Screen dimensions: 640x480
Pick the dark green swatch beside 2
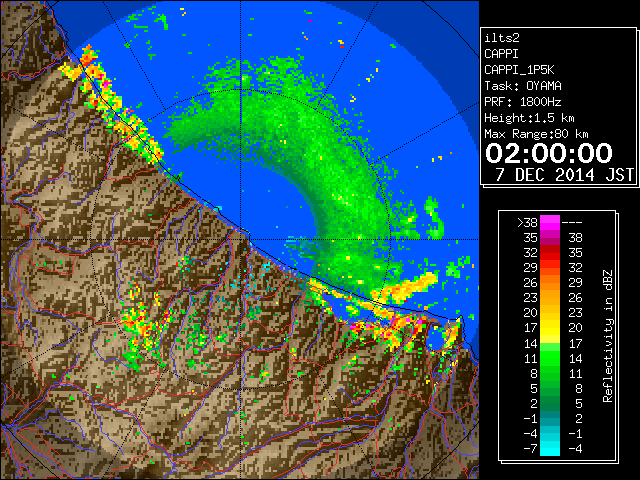pos(550,403)
